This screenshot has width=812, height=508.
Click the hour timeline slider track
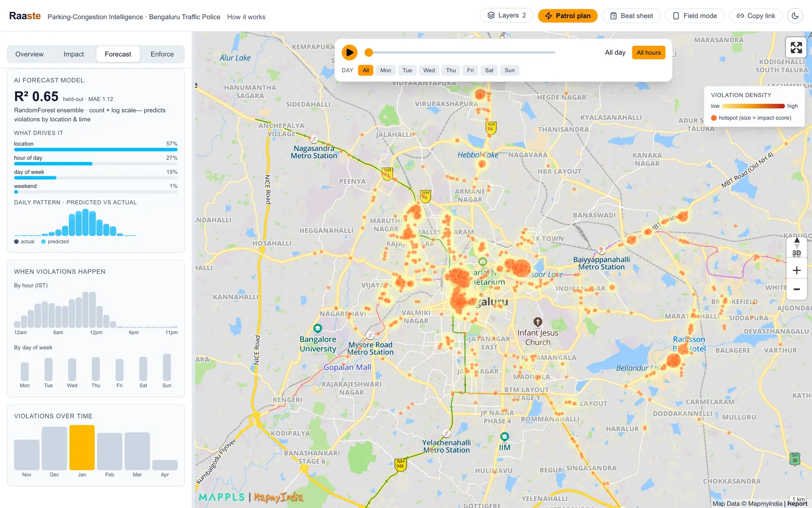tap(460, 52)
